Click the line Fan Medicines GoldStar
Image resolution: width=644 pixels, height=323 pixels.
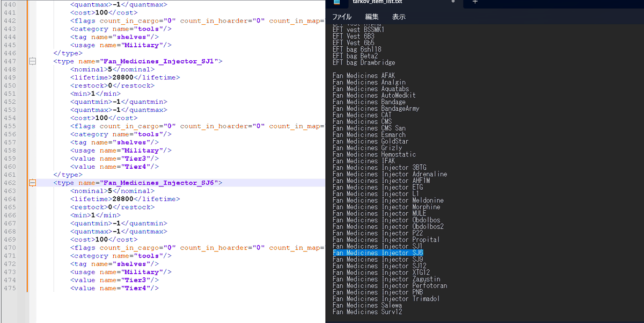point(370,141)
